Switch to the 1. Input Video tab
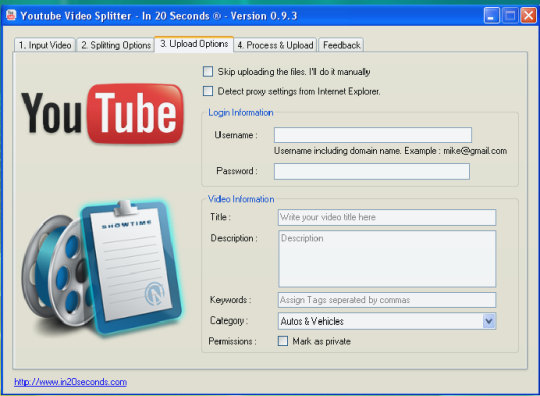 (45, 45)
